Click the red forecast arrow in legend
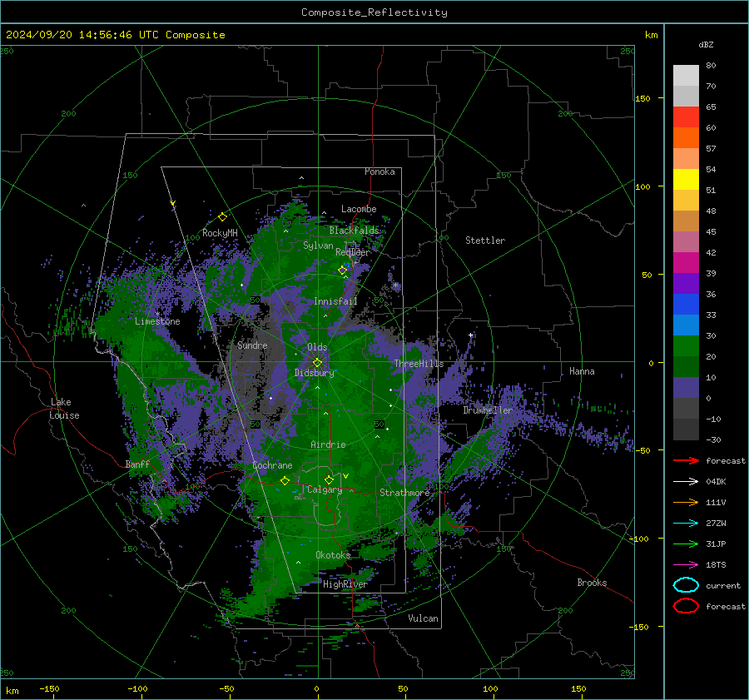Image resolution: width=749 pixels, height=700 pixels. point(686,460)
